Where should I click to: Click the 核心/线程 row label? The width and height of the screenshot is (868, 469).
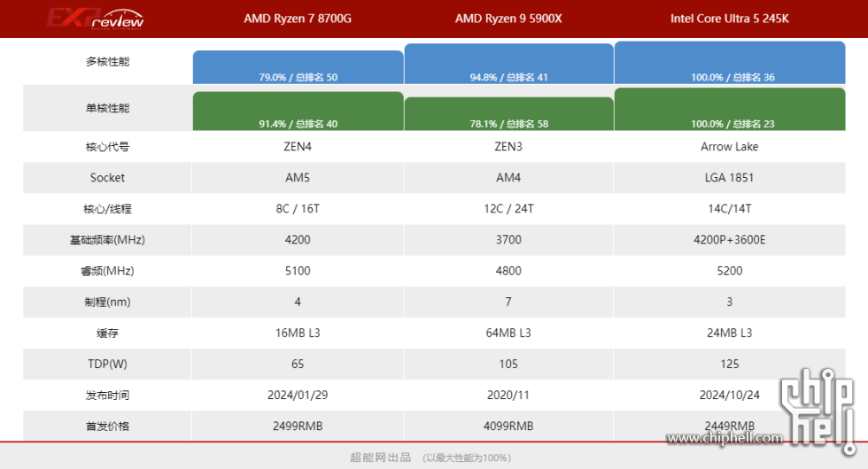tap(107, 209)
